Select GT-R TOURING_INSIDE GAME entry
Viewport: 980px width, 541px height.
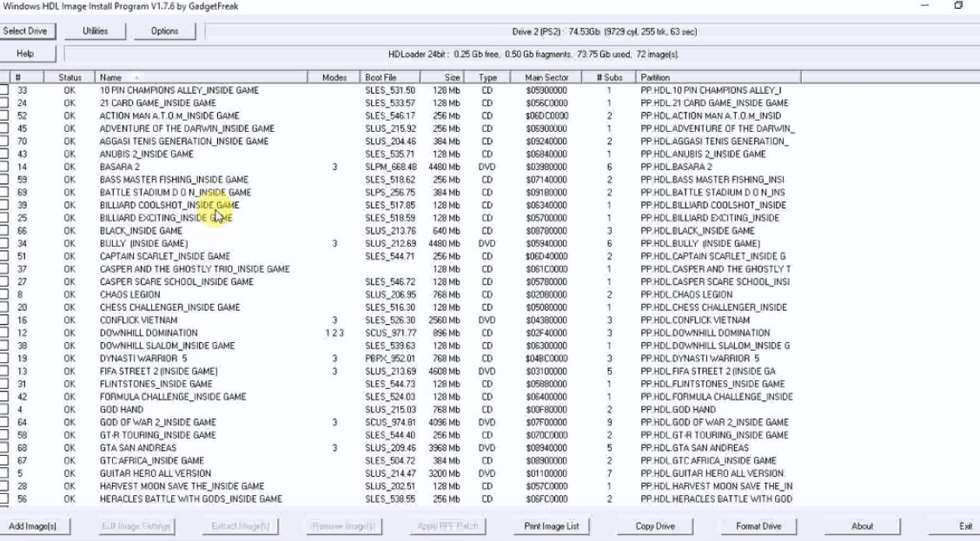point(157,435)
